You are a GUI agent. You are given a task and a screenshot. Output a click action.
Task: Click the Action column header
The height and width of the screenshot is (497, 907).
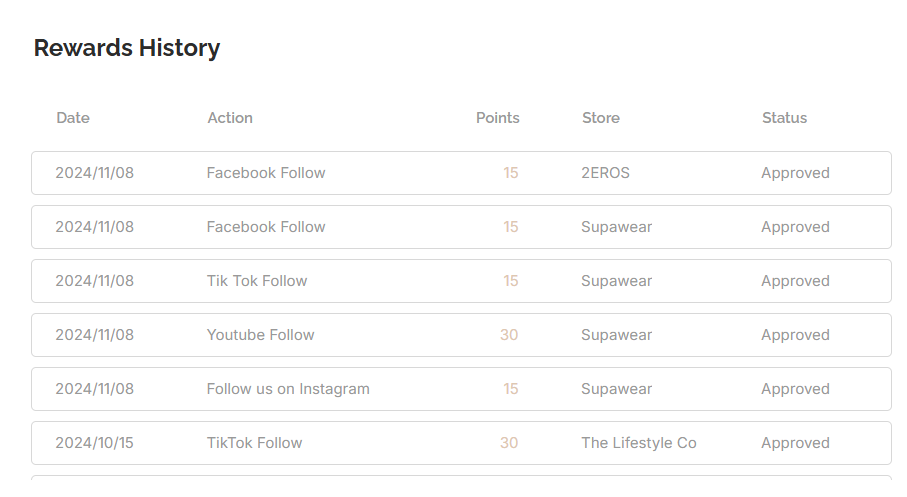(x=230, y=118)
